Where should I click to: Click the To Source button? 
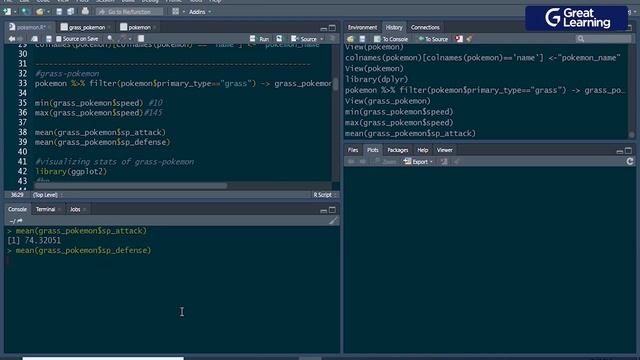(x=433, y=39)
